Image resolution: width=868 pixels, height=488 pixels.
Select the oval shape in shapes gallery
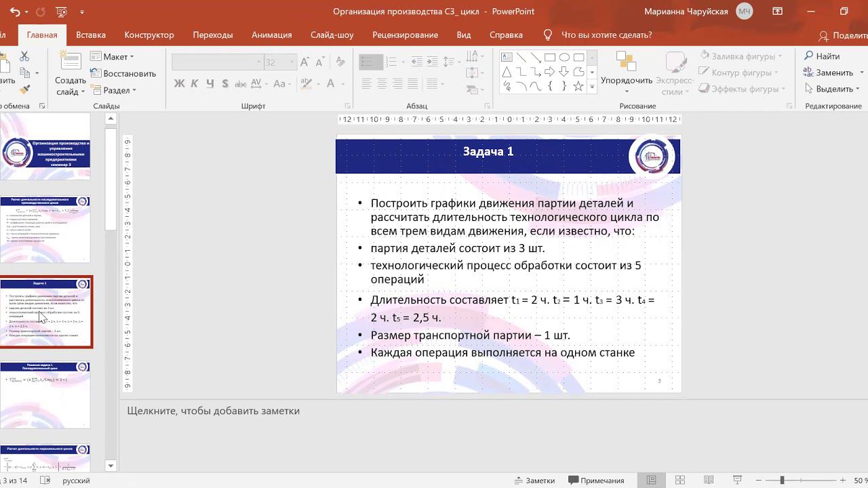click(x=564, y=58)
